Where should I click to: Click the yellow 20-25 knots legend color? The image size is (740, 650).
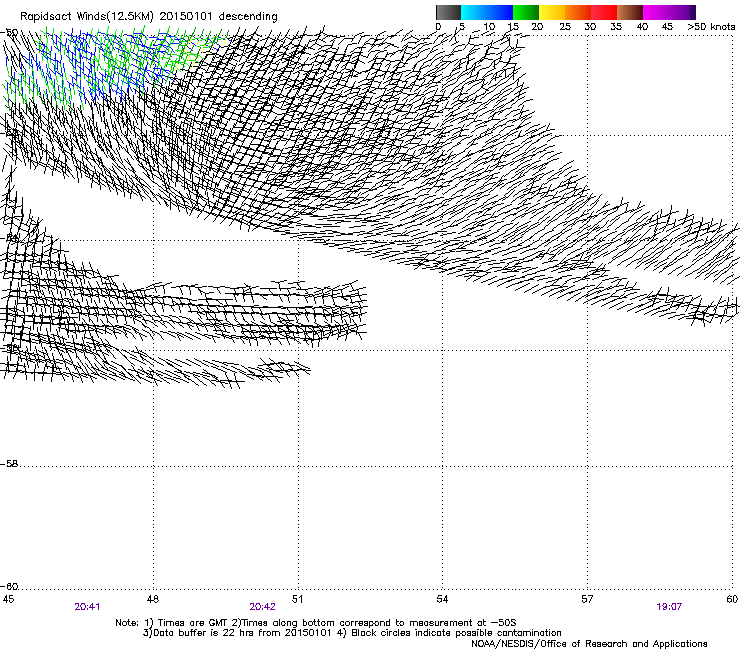click(552, 12)
